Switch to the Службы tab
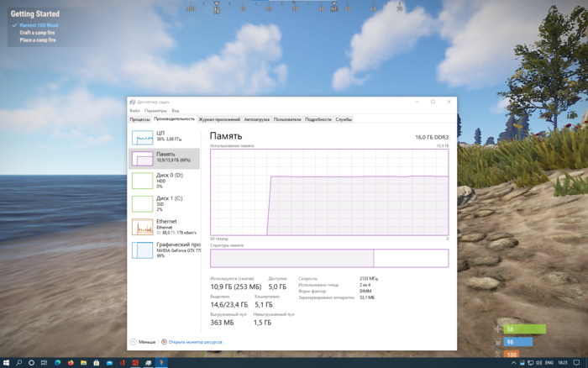Viewport: 588px width, 368px height. tap(344, 119)
